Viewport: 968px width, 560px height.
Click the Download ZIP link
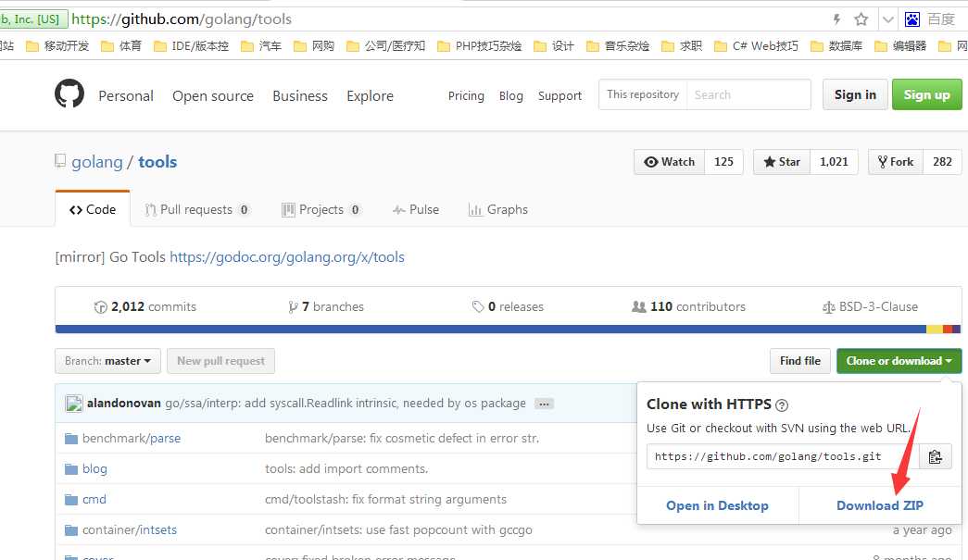tap(880, 505)
